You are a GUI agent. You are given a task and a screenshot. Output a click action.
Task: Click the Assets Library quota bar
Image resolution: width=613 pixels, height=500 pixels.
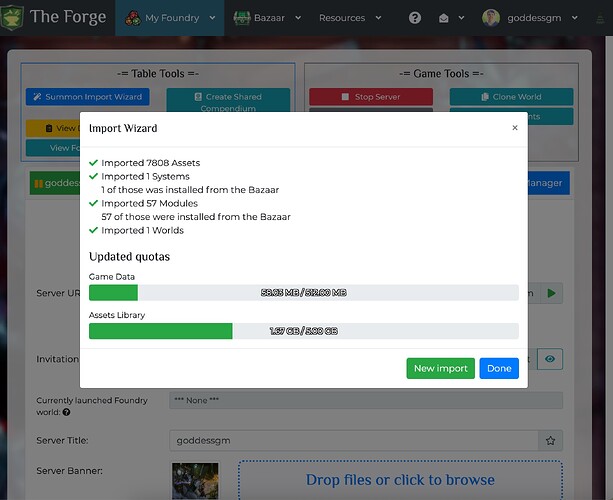(303, 331)
